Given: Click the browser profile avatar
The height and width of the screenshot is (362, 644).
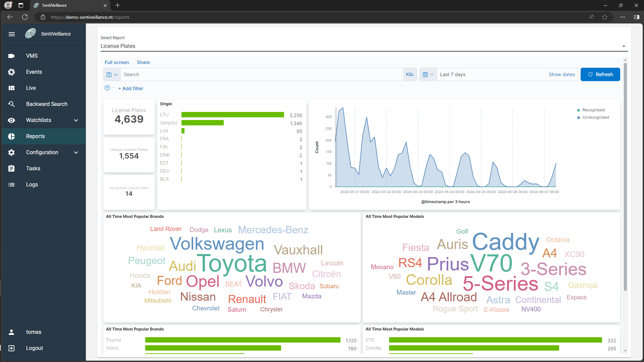Looking at the screenshot, I should pos(8,5).
